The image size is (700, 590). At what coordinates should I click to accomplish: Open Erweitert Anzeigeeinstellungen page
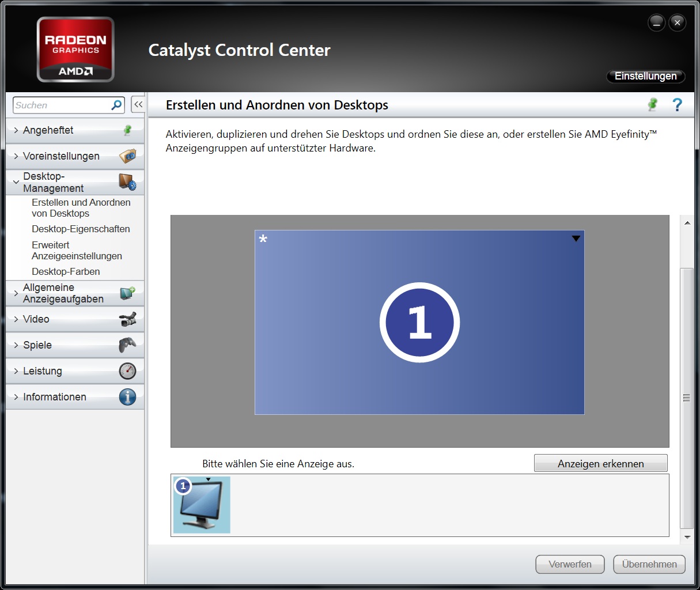(77, 250)
